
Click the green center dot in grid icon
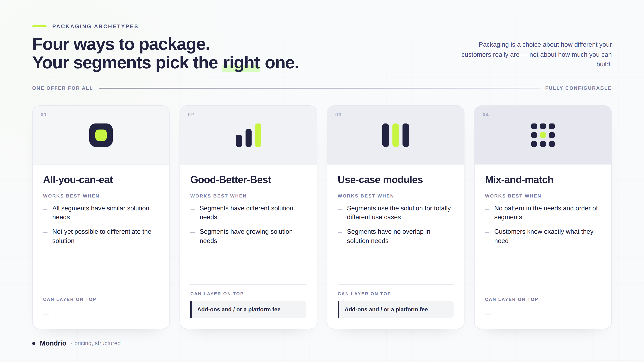coord(543,135)
